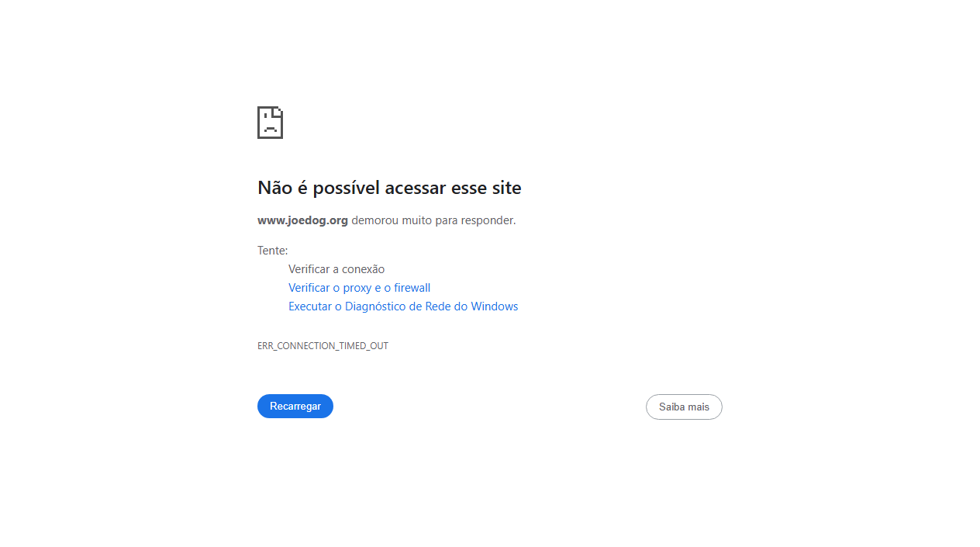Click the sad page error icon
The width and height of the screenshot is (980, 547).
270,123
